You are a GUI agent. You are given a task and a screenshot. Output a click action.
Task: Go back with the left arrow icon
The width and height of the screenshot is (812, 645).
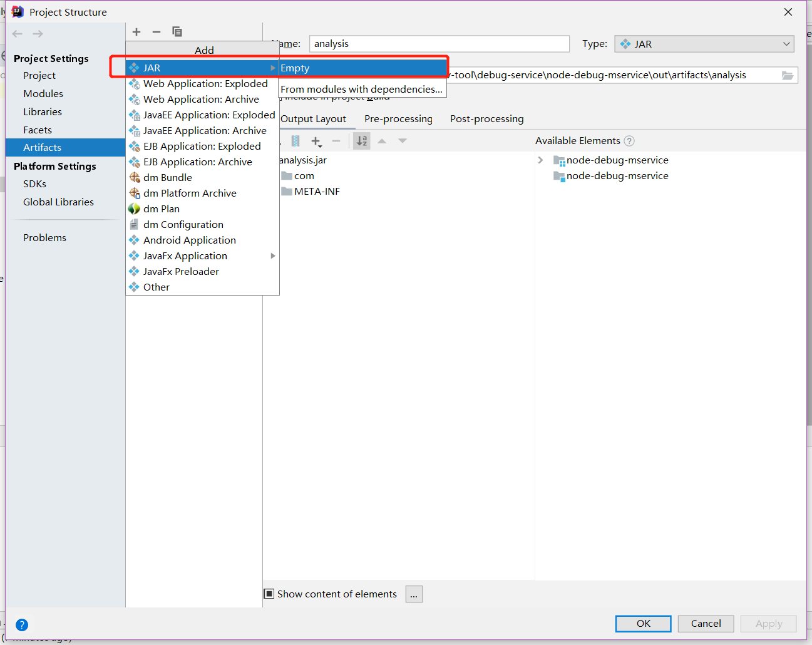[18, 34]
